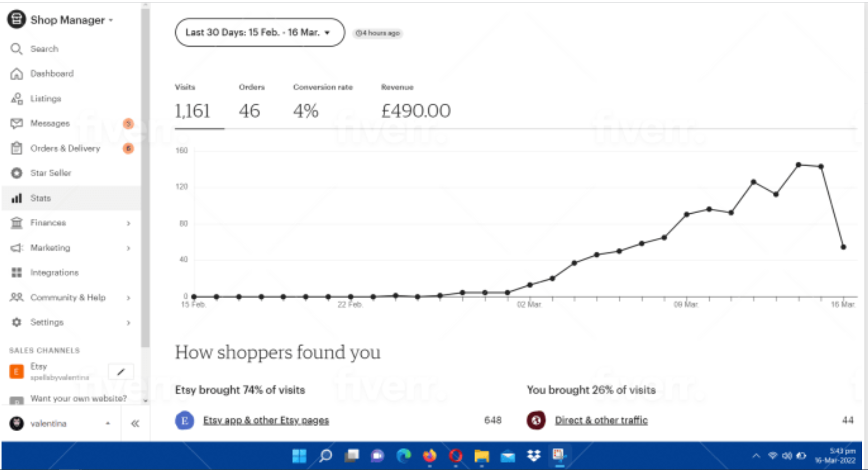This screenshot has width=868, height=470.
Task: Open Orders & Delivery
Action: 65,148
